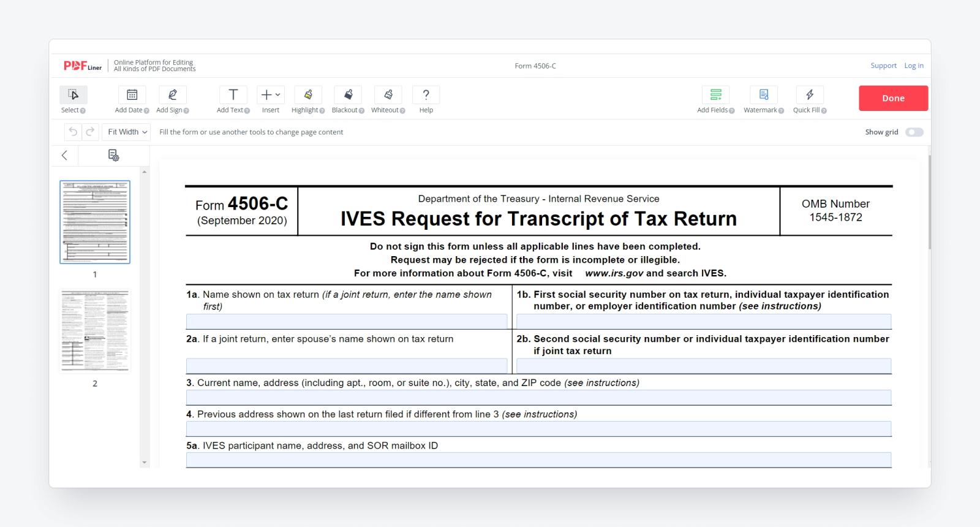Viewport: 980px width, 527px height.
Task: Click the Add Sign pen icon
Action: coord(172,95)
